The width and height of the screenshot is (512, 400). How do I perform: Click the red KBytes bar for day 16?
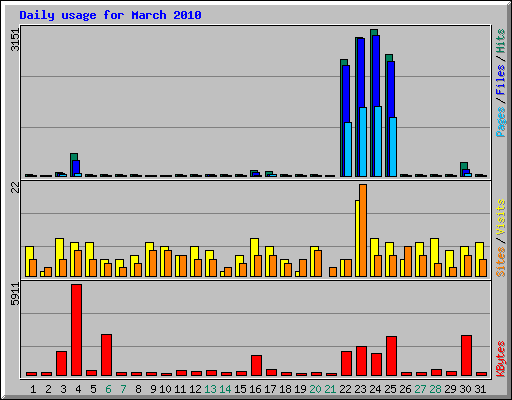pyautogui.click(x=256, y=366)
